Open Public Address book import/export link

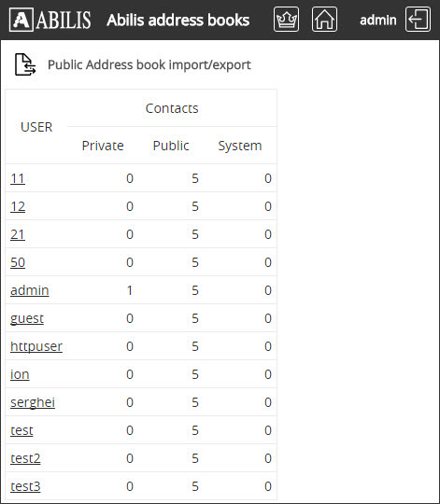pyautogui.click(x=149, y=65)
